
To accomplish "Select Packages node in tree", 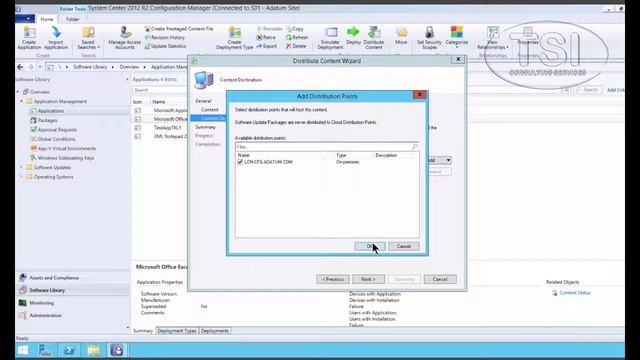I will pyautogui.click(x=47, y=120).
